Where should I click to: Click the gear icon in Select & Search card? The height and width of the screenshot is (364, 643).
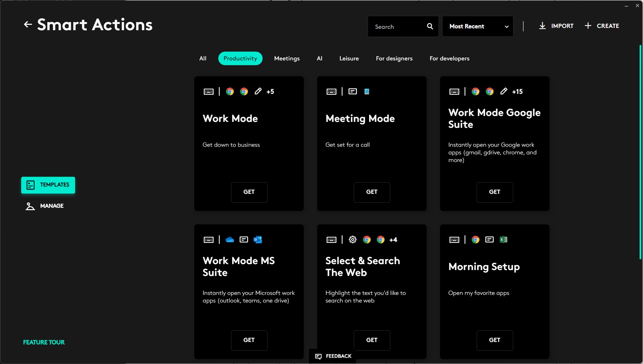pos(352,240)
